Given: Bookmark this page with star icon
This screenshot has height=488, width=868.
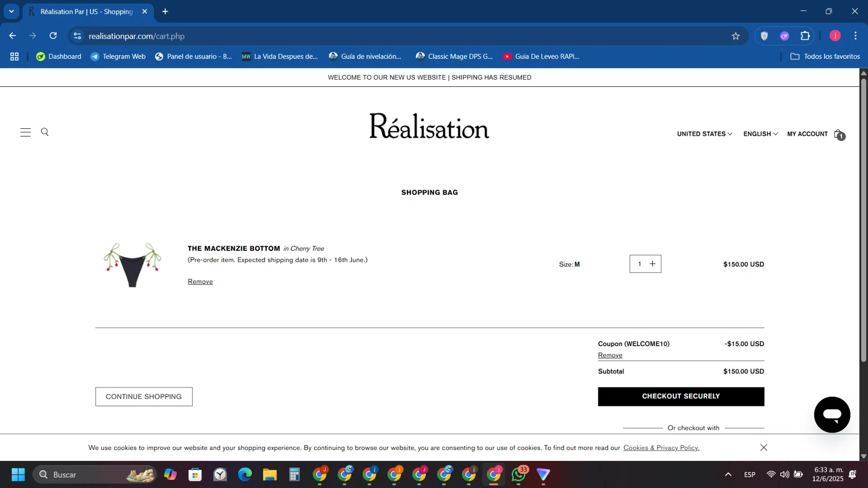Looking at the screenshot, I should [735, 36].
